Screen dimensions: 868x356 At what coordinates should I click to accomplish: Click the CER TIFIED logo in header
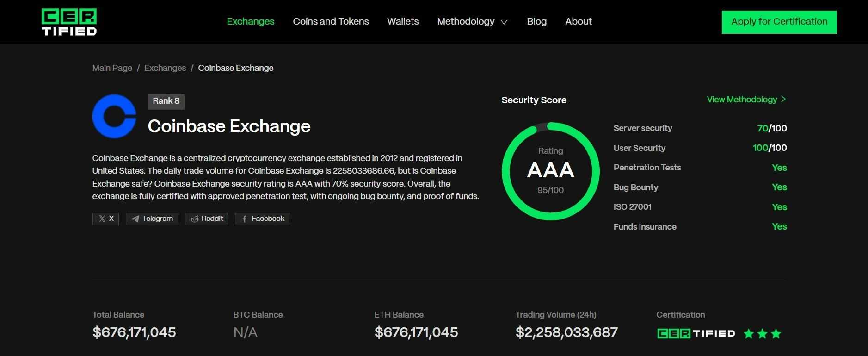point(69,22)
